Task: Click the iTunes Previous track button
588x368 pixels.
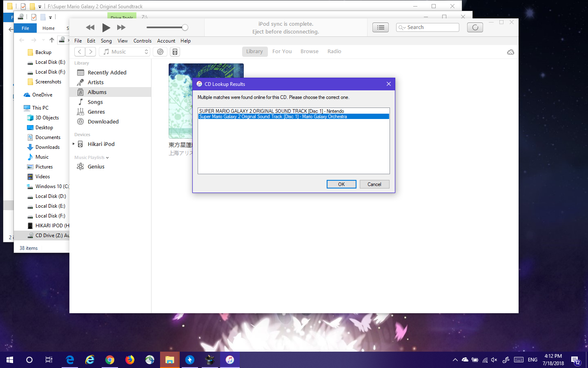Action: coord(90,27)
